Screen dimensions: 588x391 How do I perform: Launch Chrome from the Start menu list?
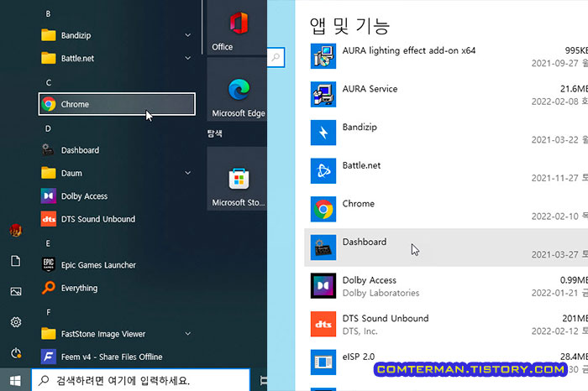117,104
